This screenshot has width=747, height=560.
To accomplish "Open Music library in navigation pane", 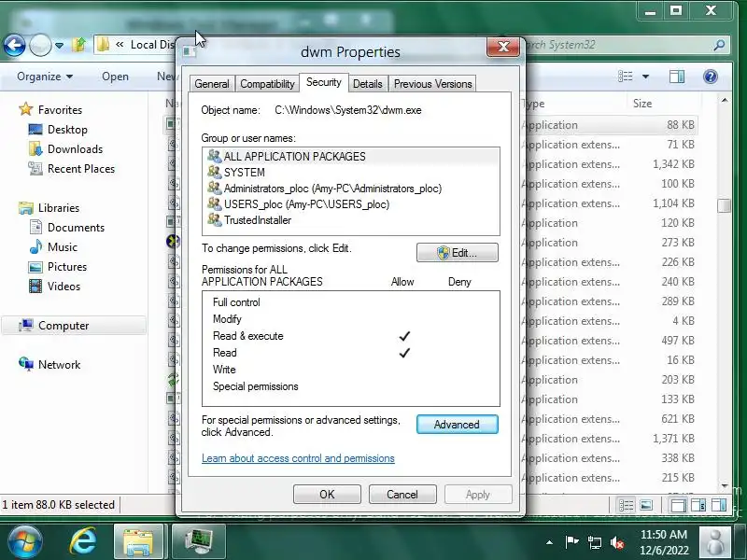I will [x=63, y=247].
